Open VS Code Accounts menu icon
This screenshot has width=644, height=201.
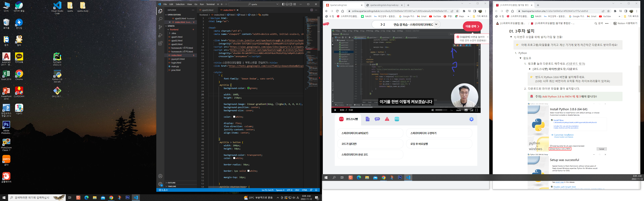pos(160,176)
